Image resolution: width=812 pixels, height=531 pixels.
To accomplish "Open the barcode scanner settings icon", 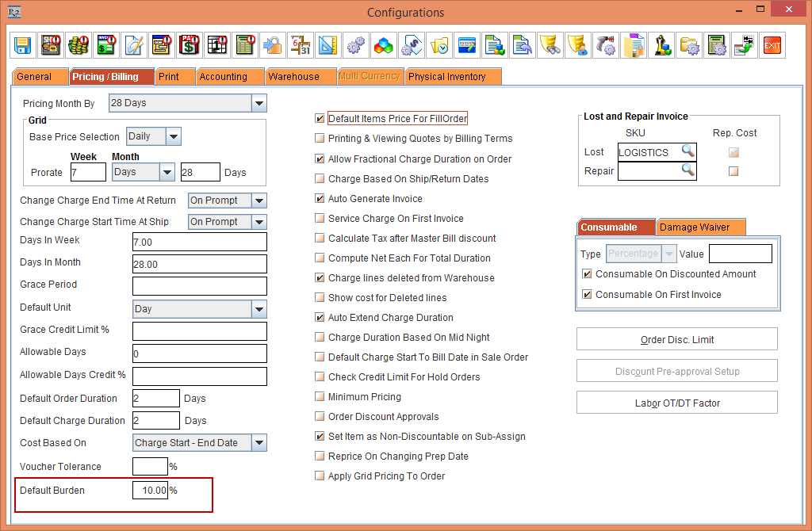I will click(606, 45).
